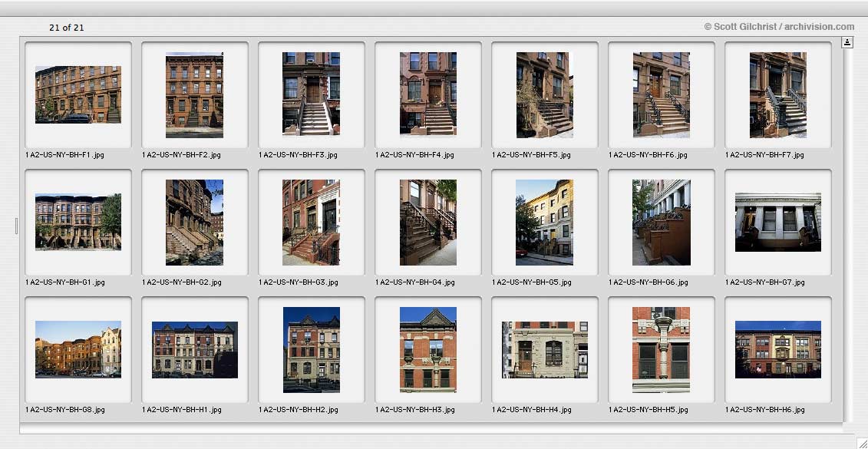Select thumbnail 1A2-US-NY-BH-F6.jpg
The height and width of the screenshot is (449, 868).
pyautogui.click(x=662, y=94)
